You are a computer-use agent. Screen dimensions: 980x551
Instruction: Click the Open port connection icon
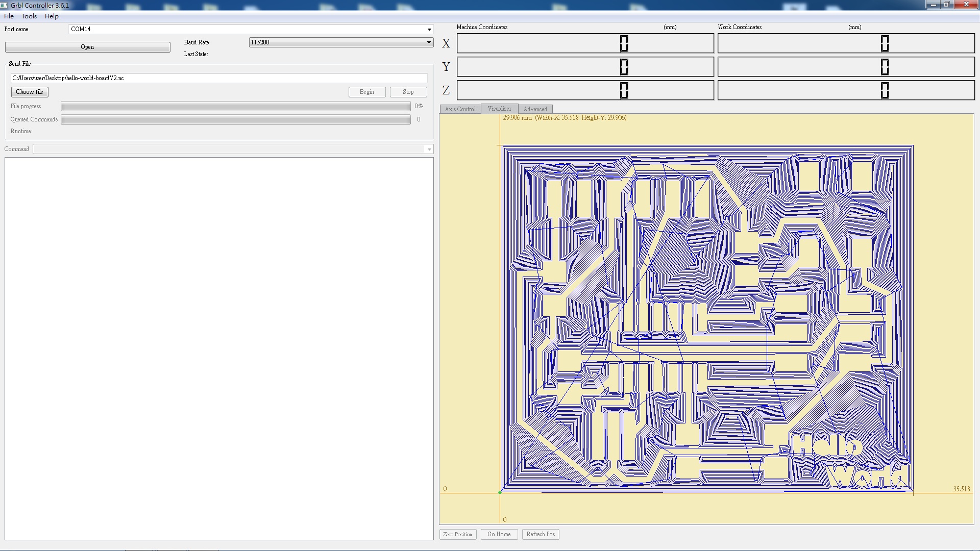87,46
